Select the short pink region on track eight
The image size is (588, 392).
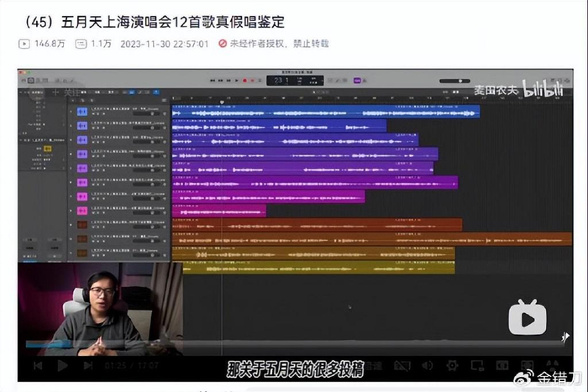(219, 211)
